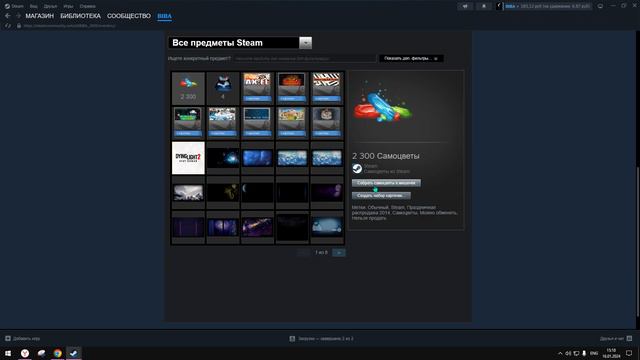The height and width of the screenshot is (360, 640).
Task: Open the taskbar clock and date
Action: coord(611,353)
